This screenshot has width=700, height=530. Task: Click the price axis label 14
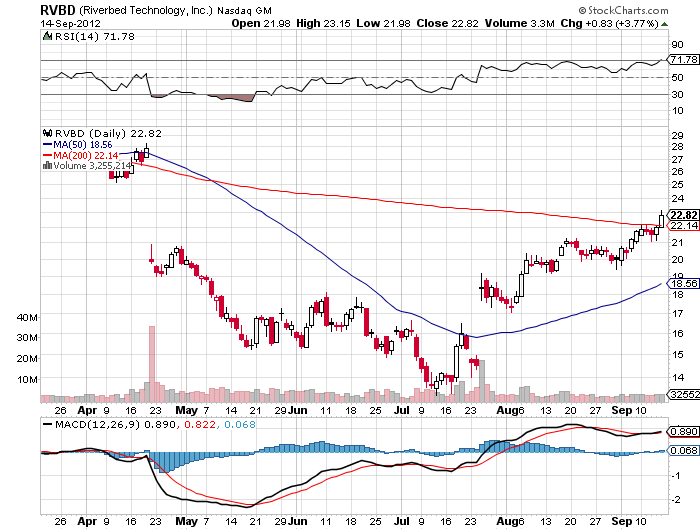[x=677, y=377]
